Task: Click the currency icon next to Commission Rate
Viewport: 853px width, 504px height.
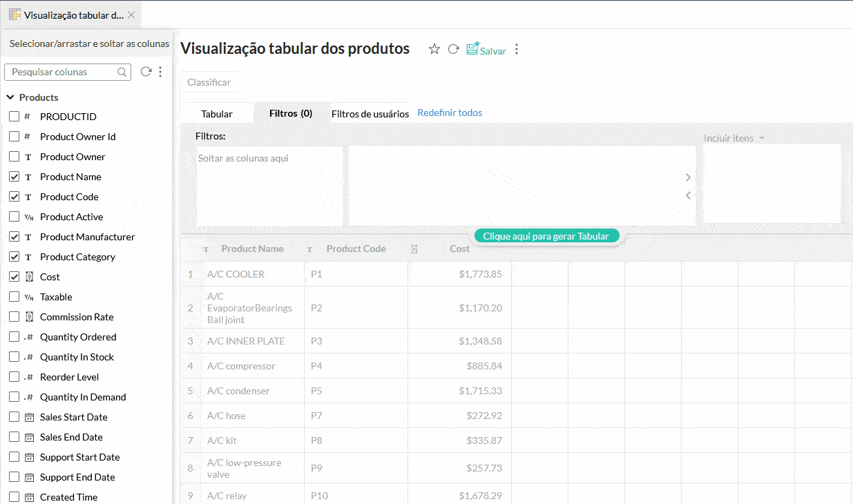Action: [x=29, y=318]
